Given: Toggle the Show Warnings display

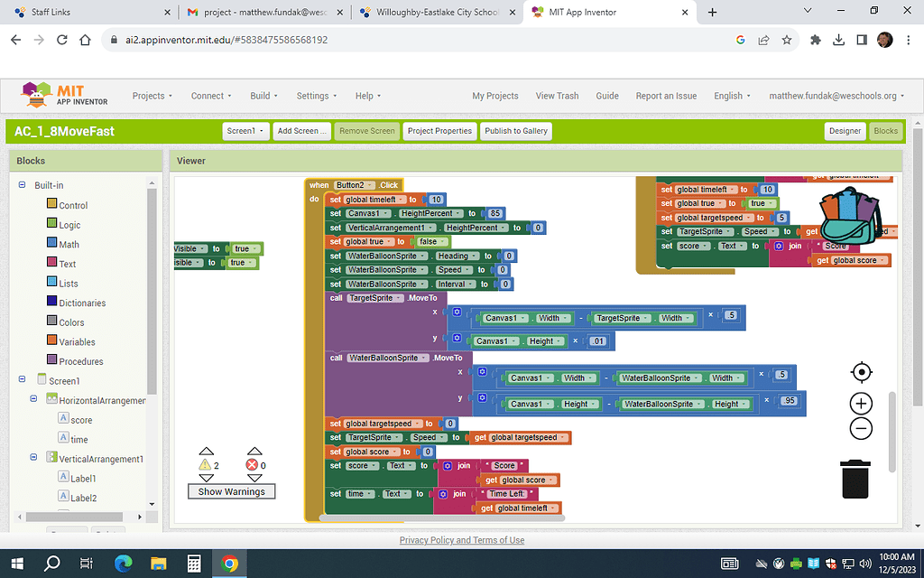Looking at the screenshot, I should point(231,491).
